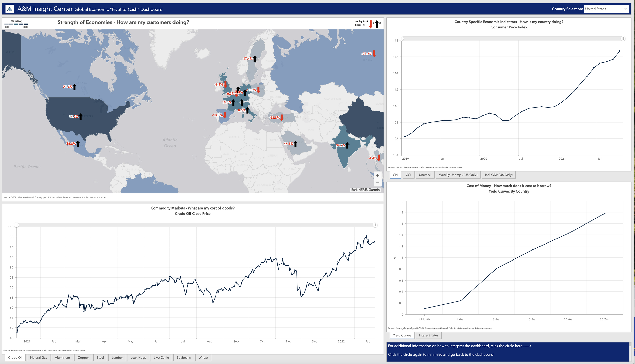Select Weekly Unempl. (US Only) tab
Screen dimensions: 635x364
point(458,175)
